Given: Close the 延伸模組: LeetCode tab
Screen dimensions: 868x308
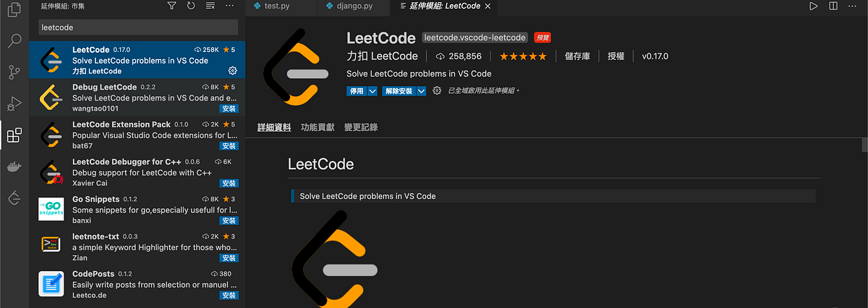Looking at the screenshot, I should coord(488,6).
